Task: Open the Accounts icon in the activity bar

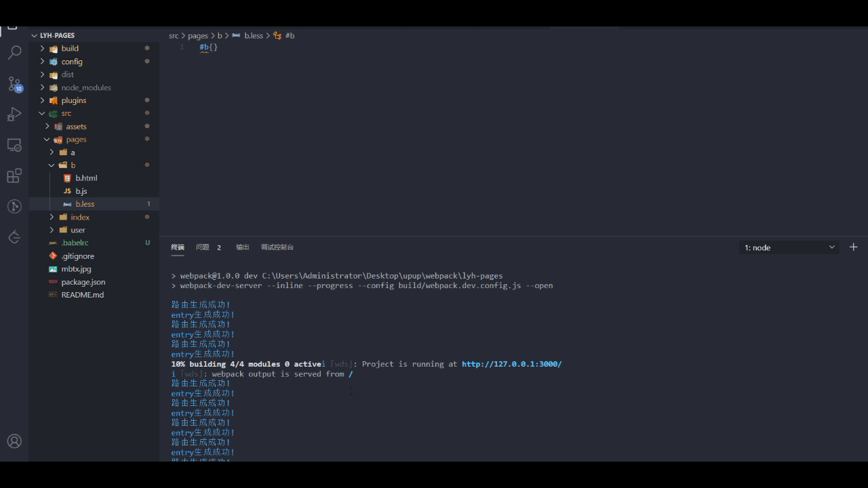Action: pyautogui.click(x=14, y=441)
